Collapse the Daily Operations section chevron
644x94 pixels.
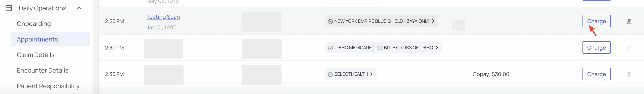pos(79,8)
